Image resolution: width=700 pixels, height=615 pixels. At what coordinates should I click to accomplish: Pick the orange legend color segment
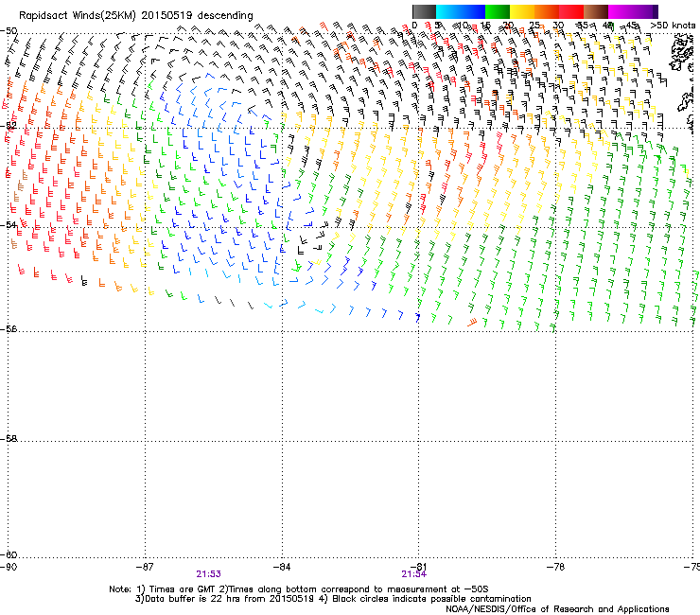click(547, 11)
